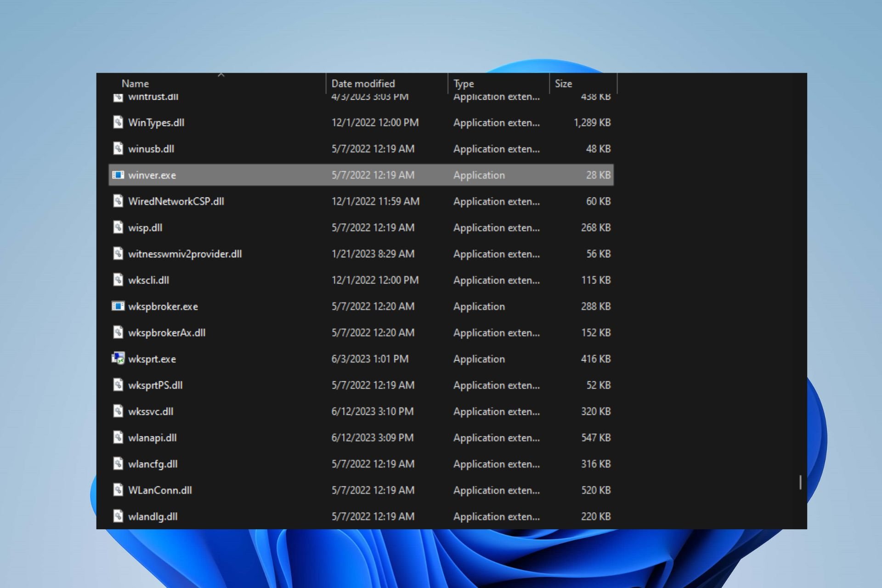
Task: Click the wkspbroker.exe application icon
Action: tap(118, 306)
